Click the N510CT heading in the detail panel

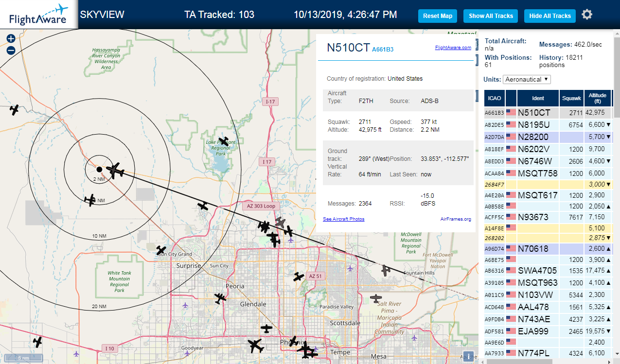click(348, 47)
